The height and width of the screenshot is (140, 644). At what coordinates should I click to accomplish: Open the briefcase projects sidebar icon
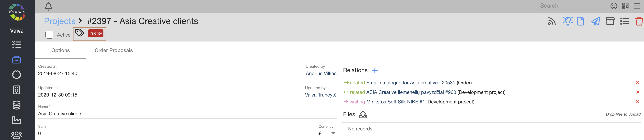tap(16, 60)
